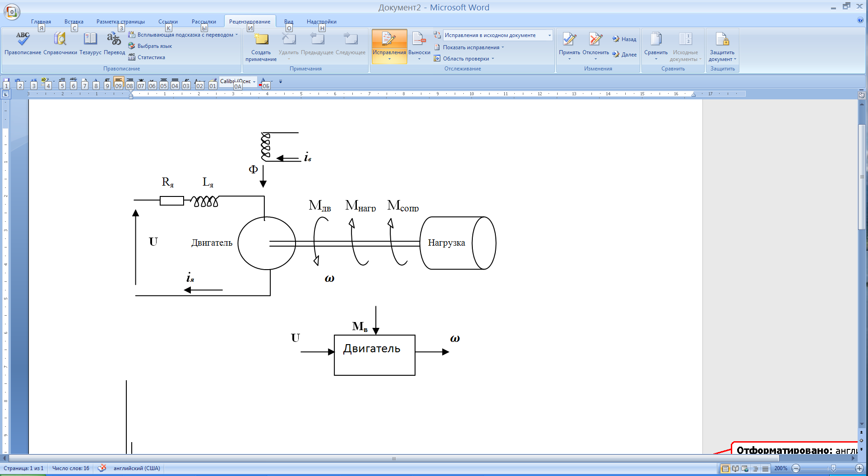
Task: Switch to Draft view
Action: pos(765,468)
